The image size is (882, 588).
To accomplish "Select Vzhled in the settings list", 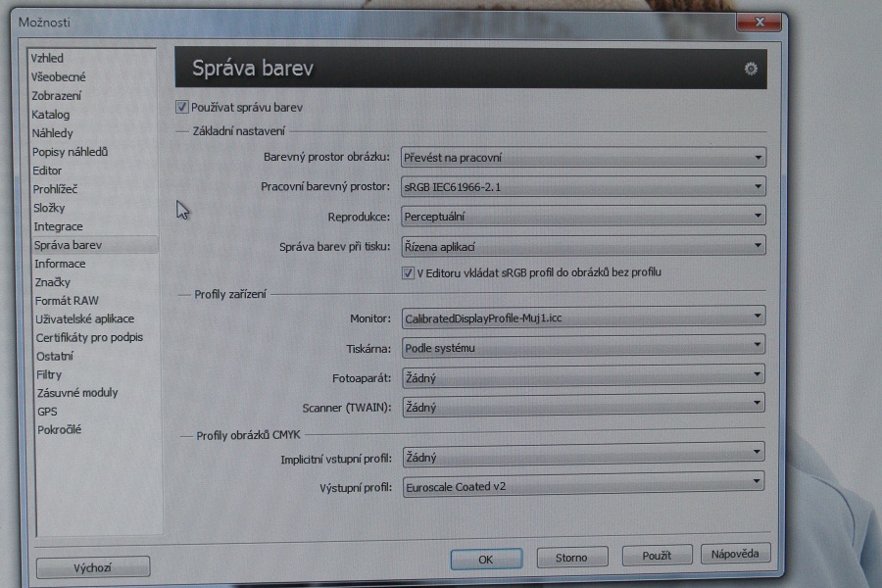I will click(x=48, y=58).
